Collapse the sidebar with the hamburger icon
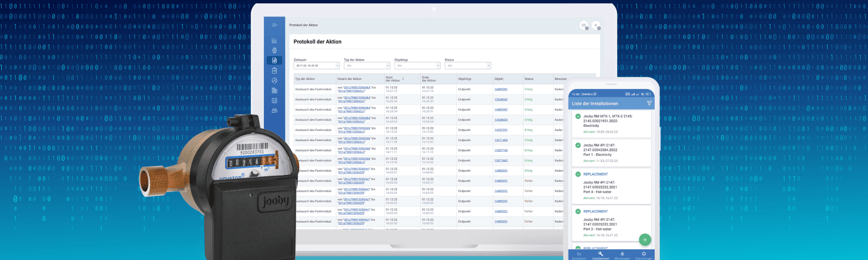Viewport: 868px width, 260px height. (x=275, y=25)
